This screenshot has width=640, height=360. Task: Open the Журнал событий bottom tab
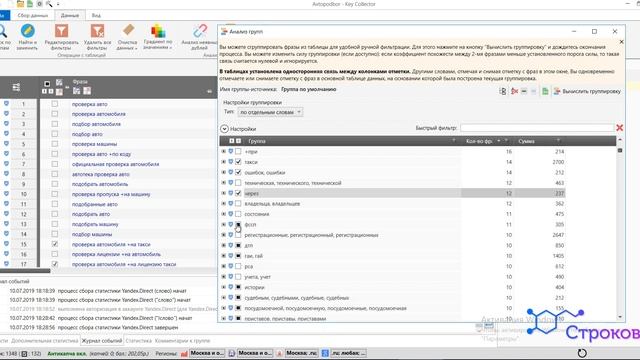pos(102,340)
